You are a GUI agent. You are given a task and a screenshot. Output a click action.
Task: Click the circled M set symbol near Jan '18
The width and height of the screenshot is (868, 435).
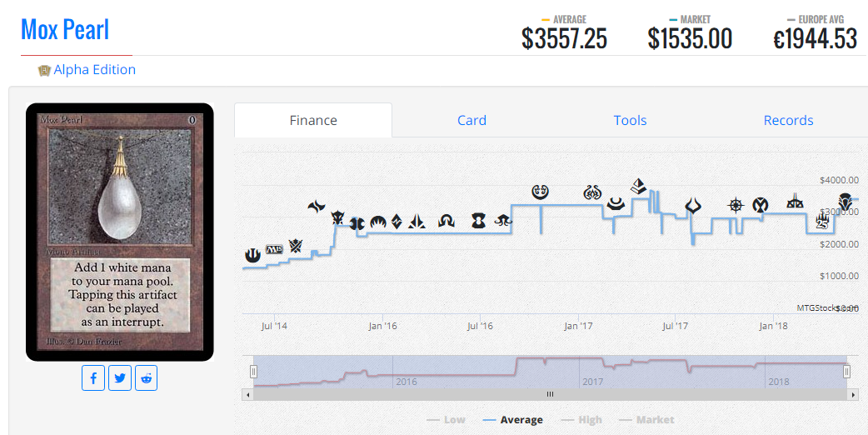pos(761,205)
